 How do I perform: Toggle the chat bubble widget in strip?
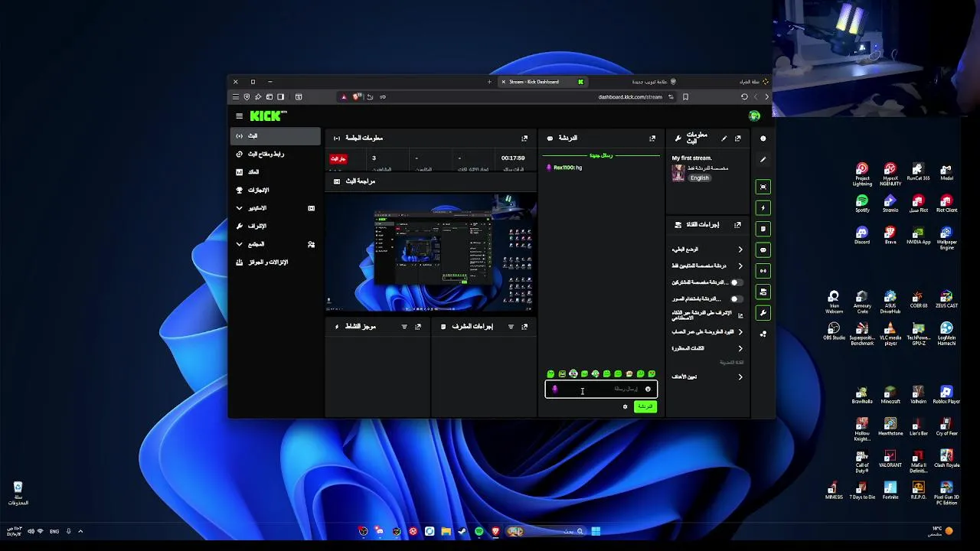pos(763,249)
